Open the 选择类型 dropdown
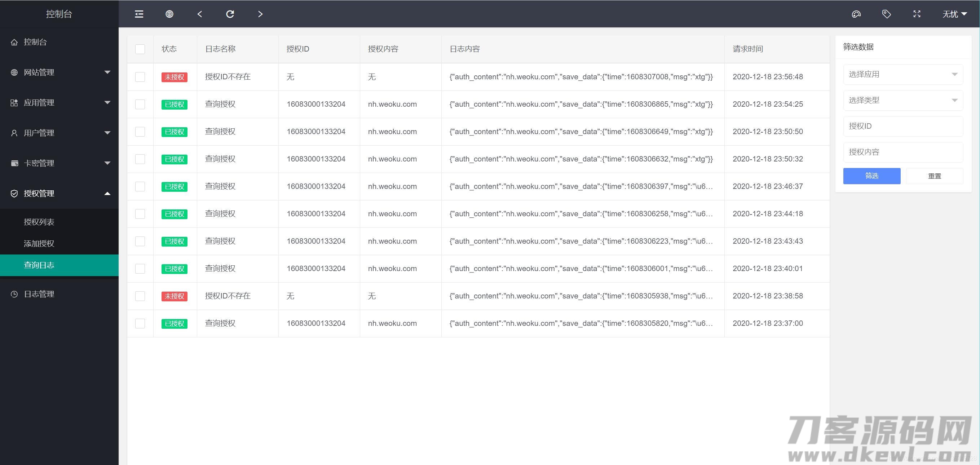 903,100
